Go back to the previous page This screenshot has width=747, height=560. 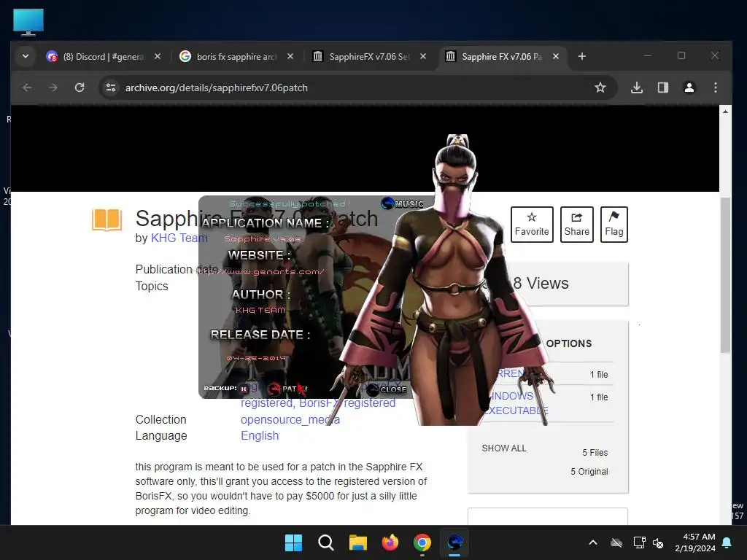tap(27, 87)
